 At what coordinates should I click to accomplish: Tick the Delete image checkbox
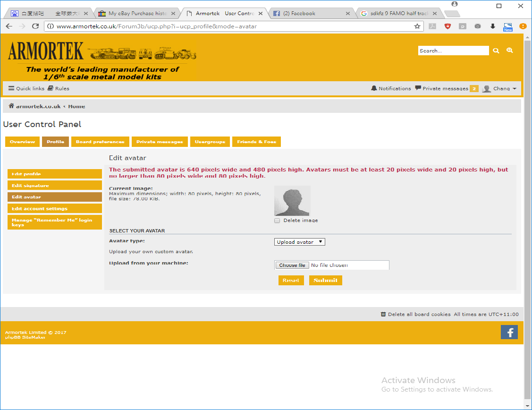point(277,221)
